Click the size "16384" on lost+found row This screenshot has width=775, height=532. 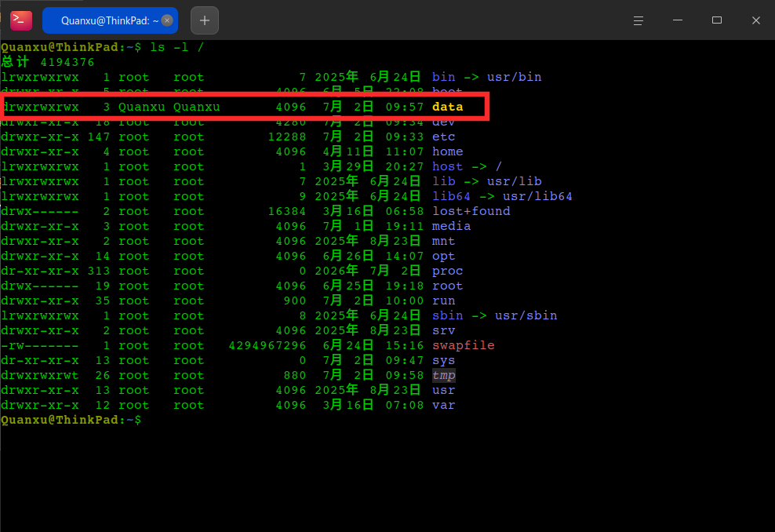click(287, 211)
